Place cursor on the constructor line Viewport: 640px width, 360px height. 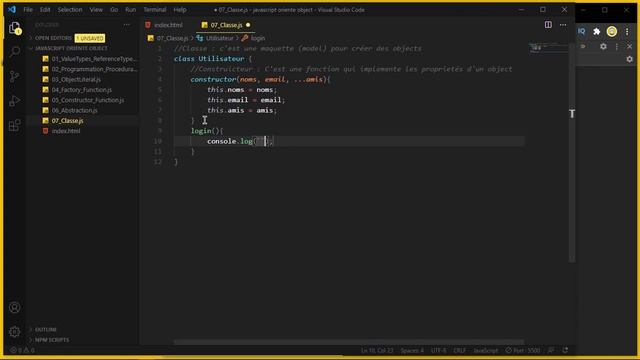coord(260,79)
